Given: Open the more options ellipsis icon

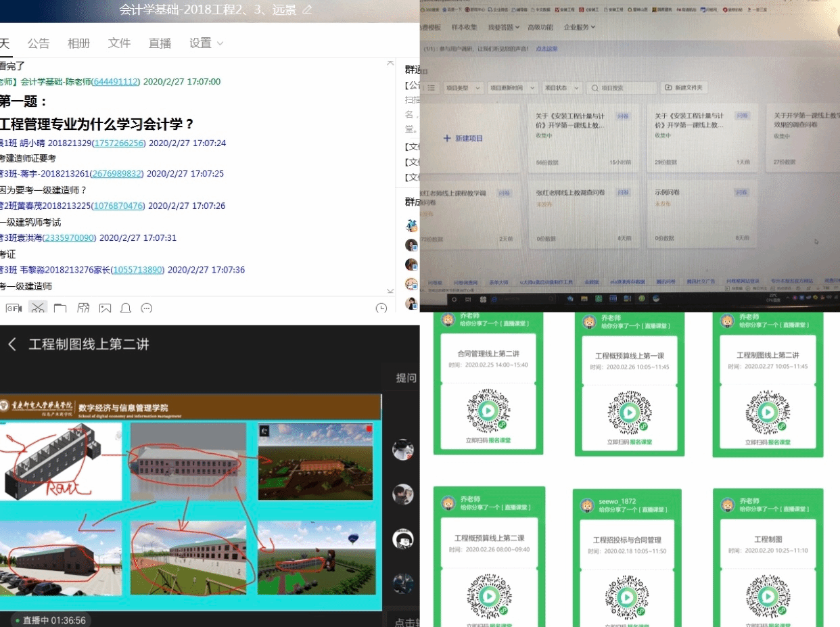Looking at the screenshot, I should coord(147,308).
